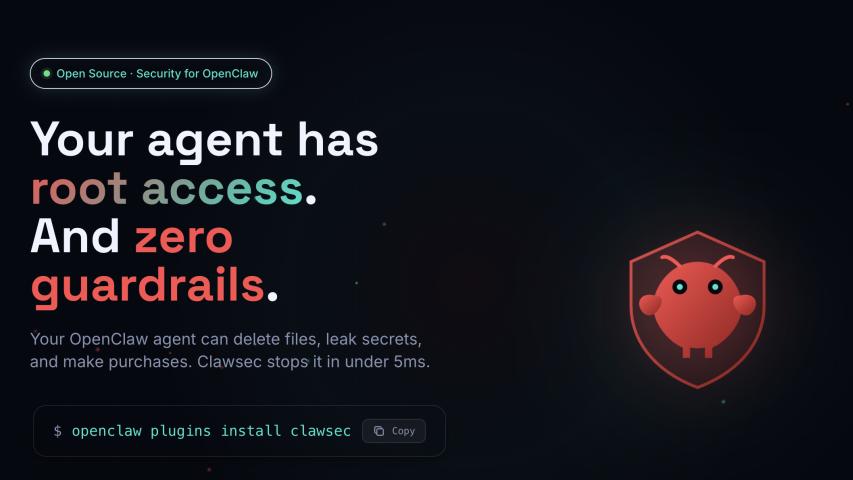Click the top point of the shield outline
Viewport: 853px width, 480px height.
[x=697, y=233]
